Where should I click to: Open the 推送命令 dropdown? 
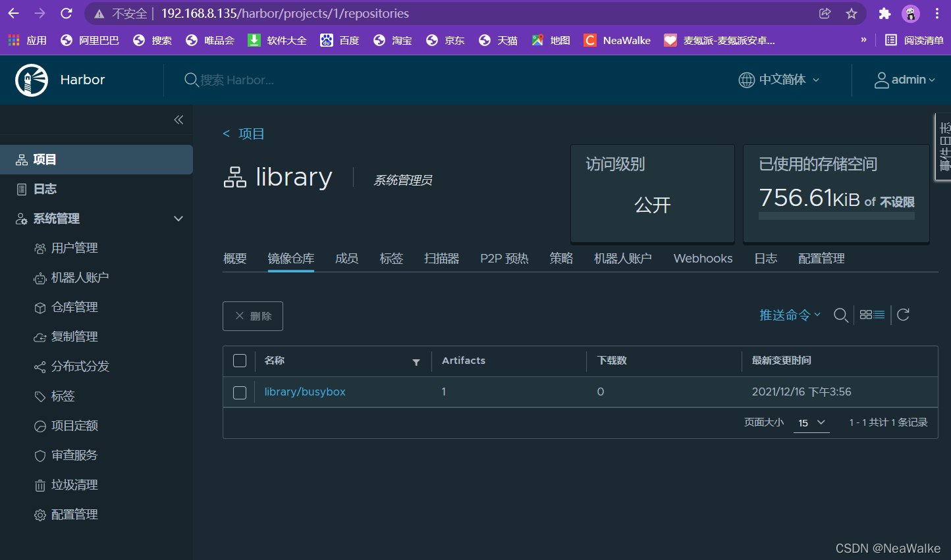pos(786,315)
